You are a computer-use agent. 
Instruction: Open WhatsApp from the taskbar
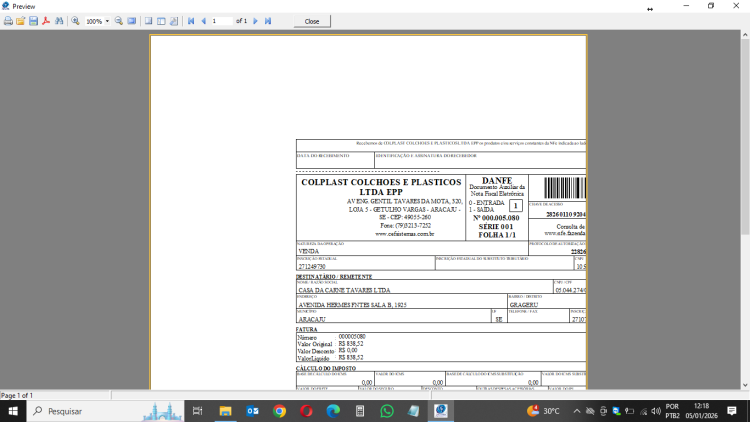click(387, 411)
